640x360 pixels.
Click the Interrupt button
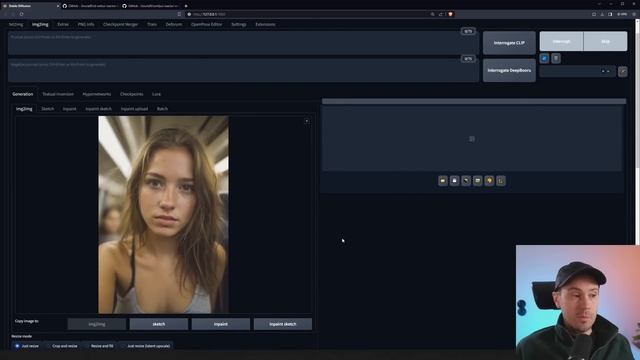562,41
